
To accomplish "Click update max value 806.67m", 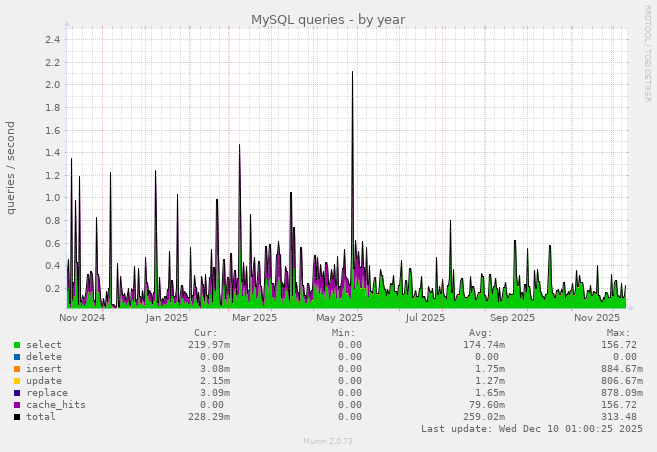I will pos(622,381).
